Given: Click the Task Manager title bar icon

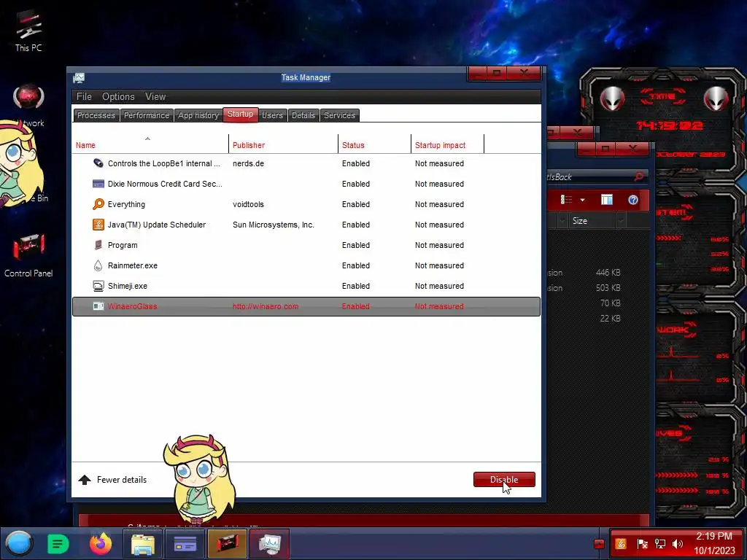Looking at the screenshot, I should [x=79, y=78].
